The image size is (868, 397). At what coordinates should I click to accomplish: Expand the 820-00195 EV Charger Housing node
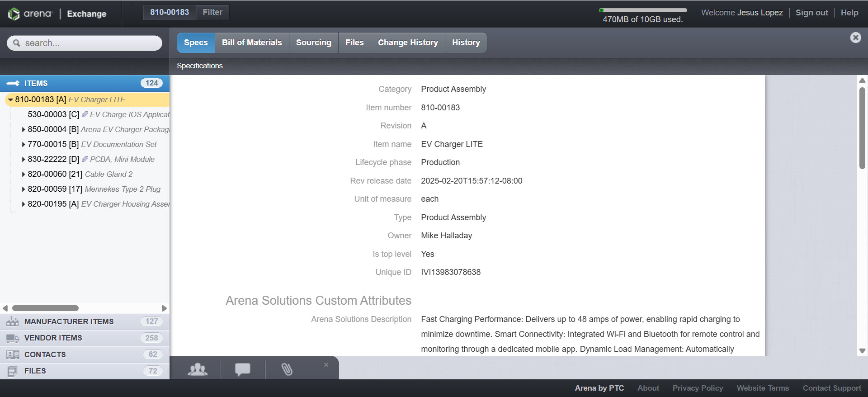pyautogui.click(x=24, y=204)
